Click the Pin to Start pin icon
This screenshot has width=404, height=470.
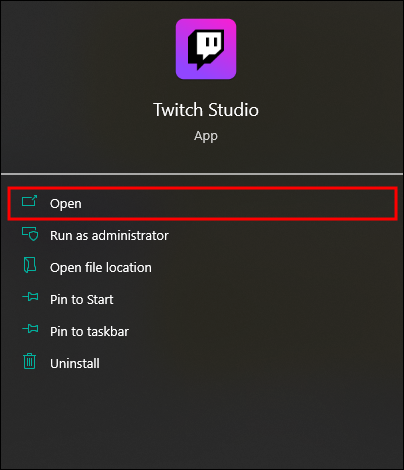click(30, 297)
